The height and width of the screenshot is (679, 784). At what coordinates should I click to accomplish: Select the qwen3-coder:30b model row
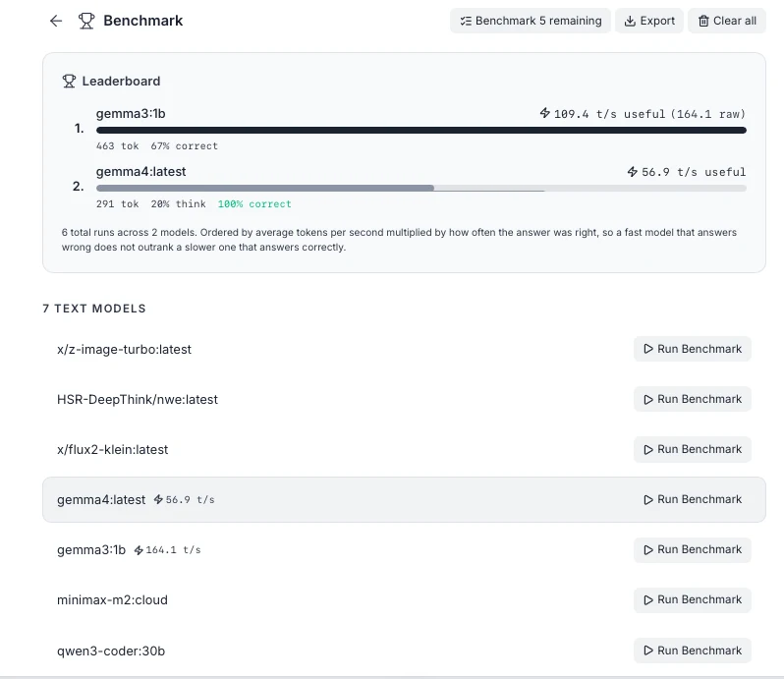coord(404,651)
